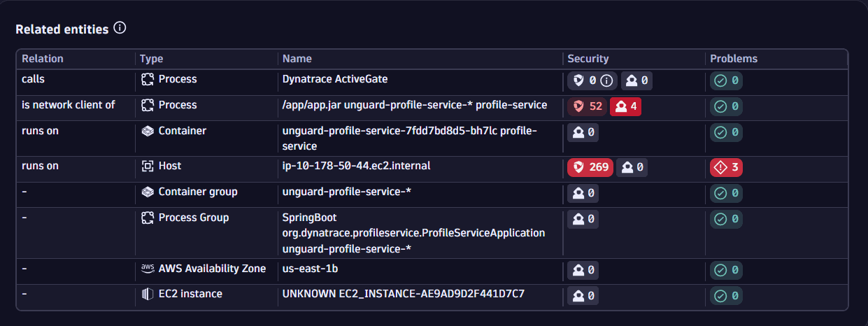Viewport: 868px width, 326px height.
Task: Click the info icon next to Related entities
Action: (120, 29)
